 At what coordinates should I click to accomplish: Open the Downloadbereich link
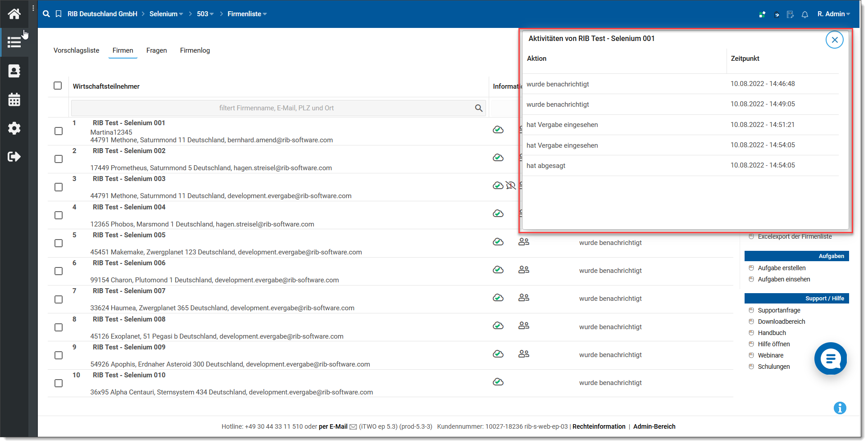(x=781, y=322)
